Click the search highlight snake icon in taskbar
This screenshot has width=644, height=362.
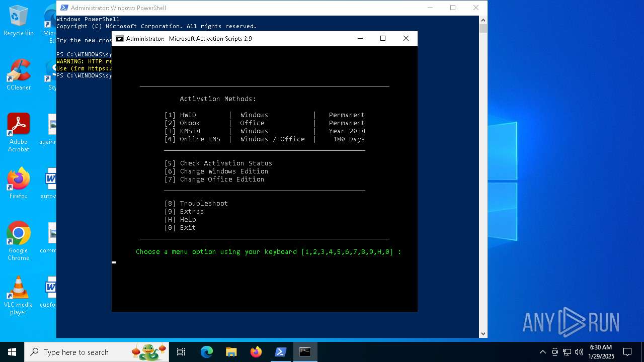click(149, 352)
